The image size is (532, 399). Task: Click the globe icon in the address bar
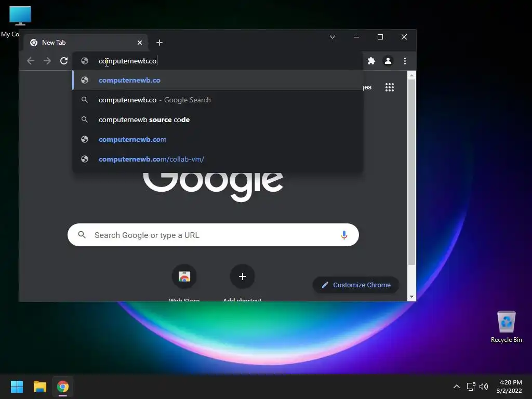(x=85, y=61)
